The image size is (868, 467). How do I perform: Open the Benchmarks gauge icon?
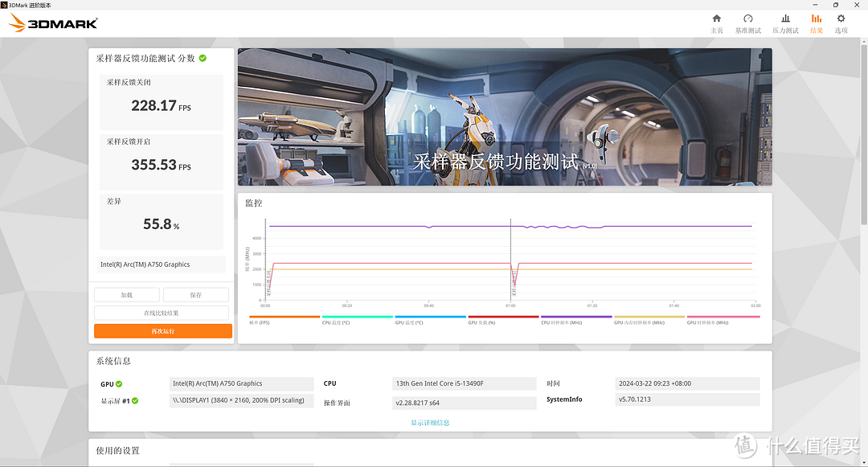tap(748, 18)
